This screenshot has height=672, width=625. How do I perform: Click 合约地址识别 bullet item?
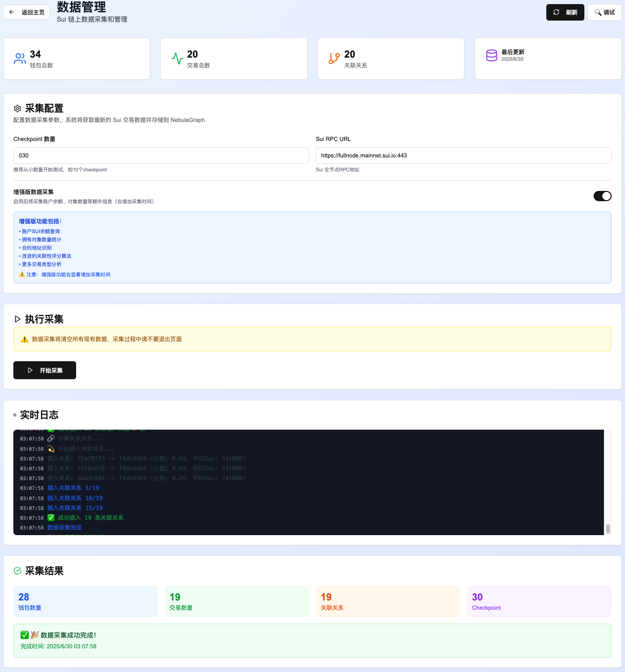pos(35,248)
